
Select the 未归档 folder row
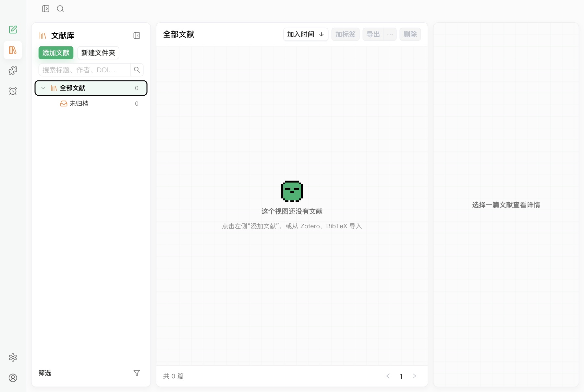click(x=91, y=103)
